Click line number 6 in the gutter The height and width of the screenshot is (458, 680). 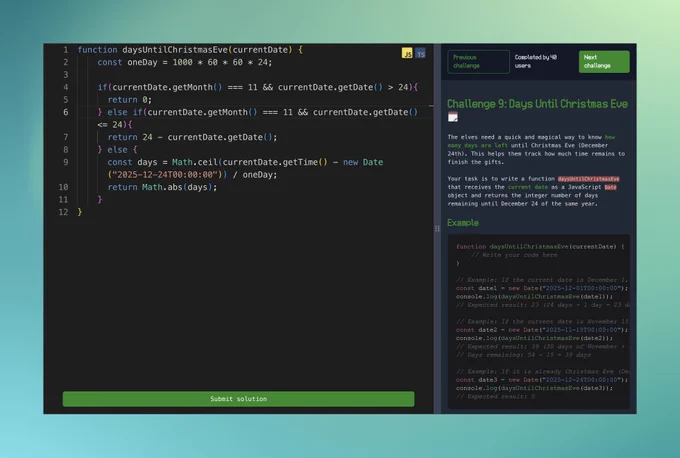(65, 112)
